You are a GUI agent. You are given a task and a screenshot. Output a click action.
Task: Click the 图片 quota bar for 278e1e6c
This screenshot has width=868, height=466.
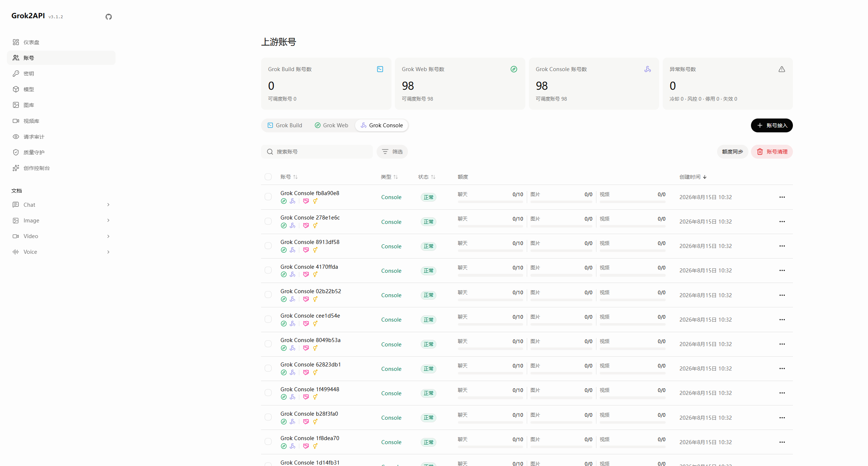pyautogui.click(x=561, y=226)
